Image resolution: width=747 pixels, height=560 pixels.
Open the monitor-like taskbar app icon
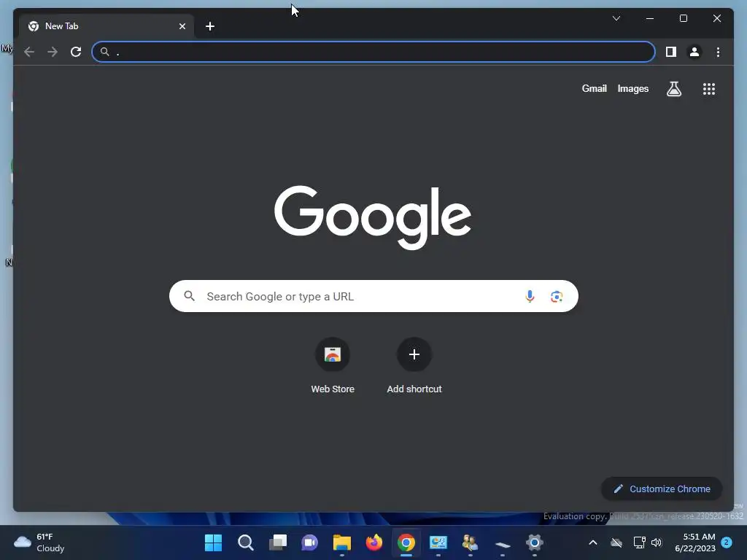click(x=438, y=542)
